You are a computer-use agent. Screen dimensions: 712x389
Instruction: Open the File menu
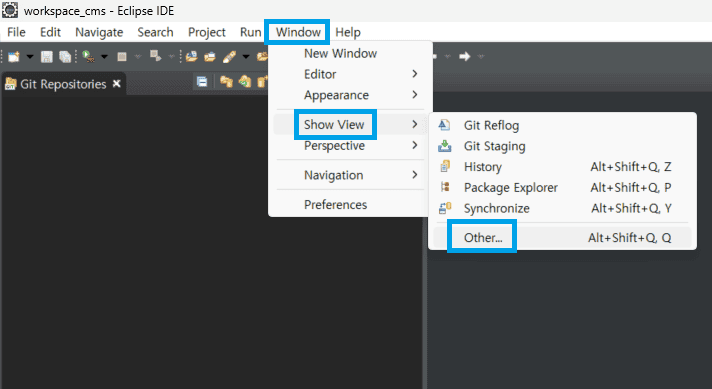tap(16, 32)
